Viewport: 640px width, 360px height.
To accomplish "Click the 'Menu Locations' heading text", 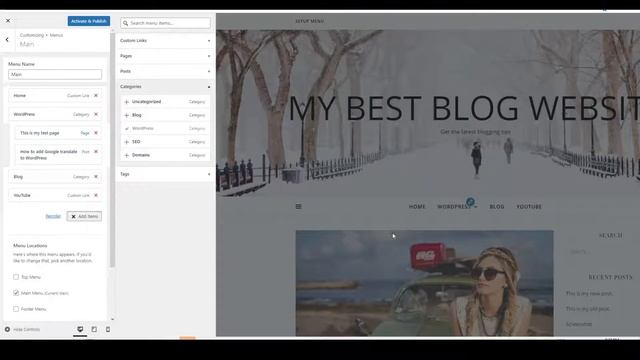I will click(30, 246).
